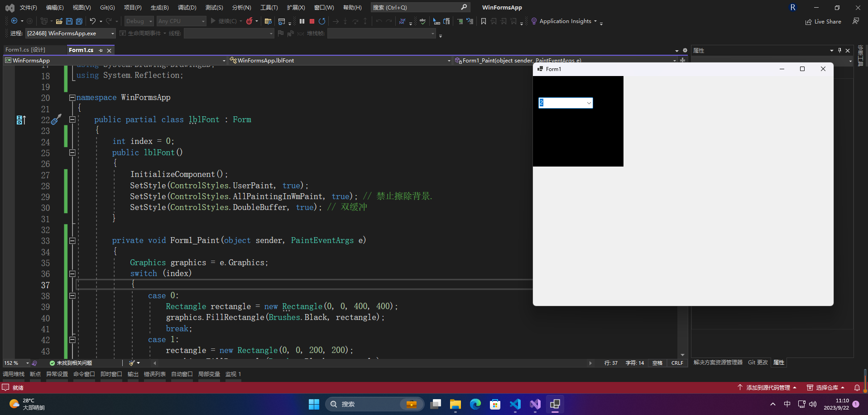Switch to 解决方案资源管理器 tab

click(718, 363)
